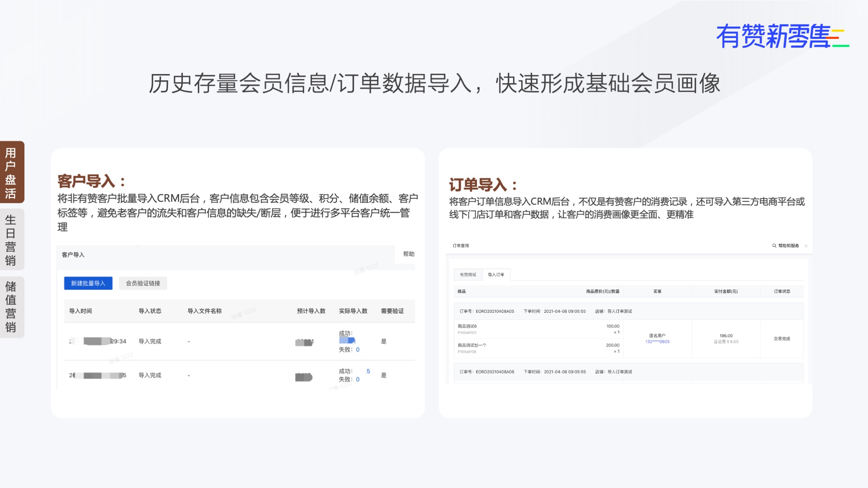Screen dimensions: 868x488
Task: Switch to the 导入订单 tab
Action: point(496,275)
